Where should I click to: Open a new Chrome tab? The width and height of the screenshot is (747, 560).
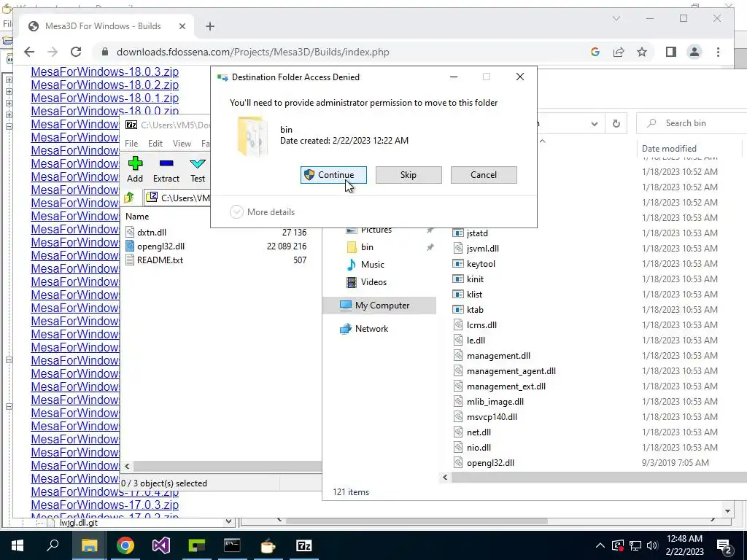209,26
